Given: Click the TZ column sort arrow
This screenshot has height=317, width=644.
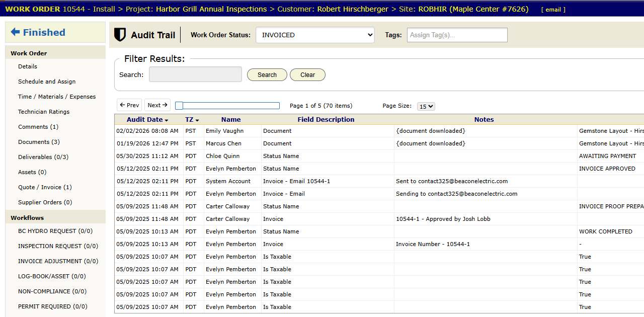Looking at the screenshot, I should (x=197, y=120).
